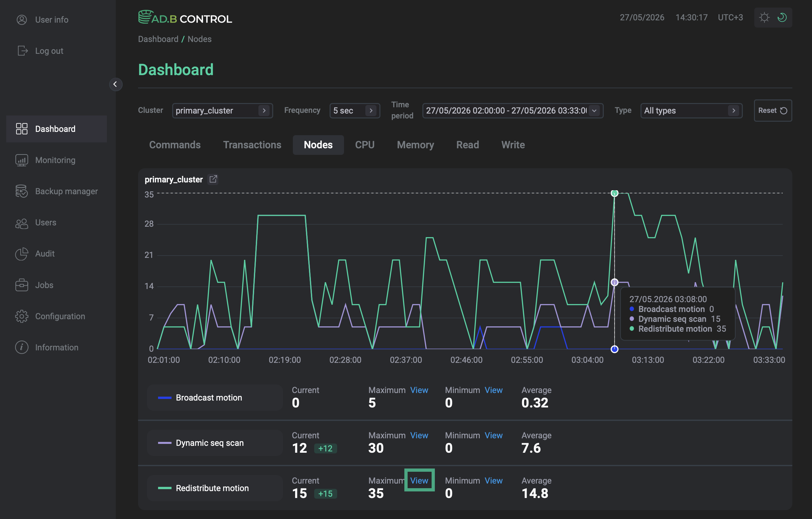
Task: Click the Information icon in sidebar
Action: click(22, 347)
